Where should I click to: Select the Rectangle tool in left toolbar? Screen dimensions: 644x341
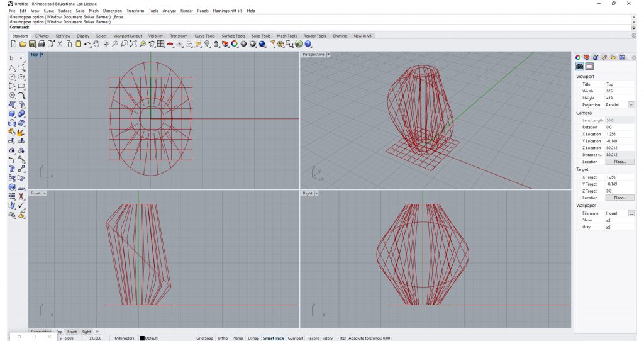point(21,86)
